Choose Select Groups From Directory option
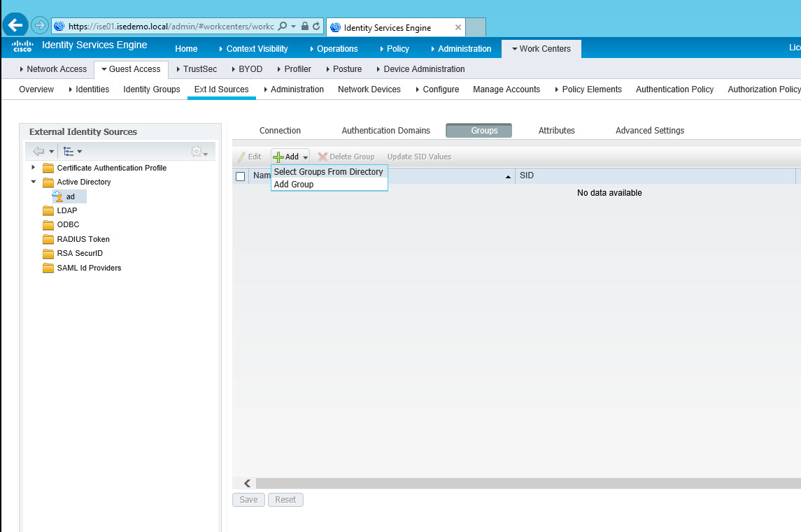801x532 pixels. (329, 171)
